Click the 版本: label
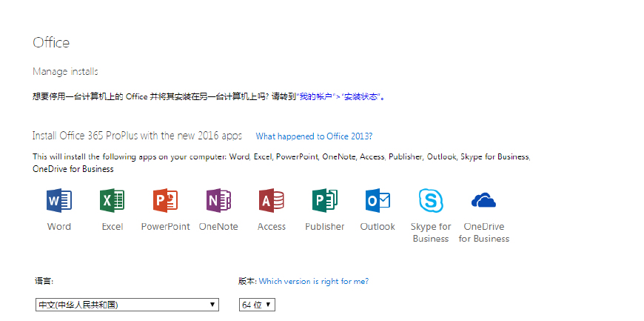Viewport: 644px width, 321px height. [x=247, y=281]
